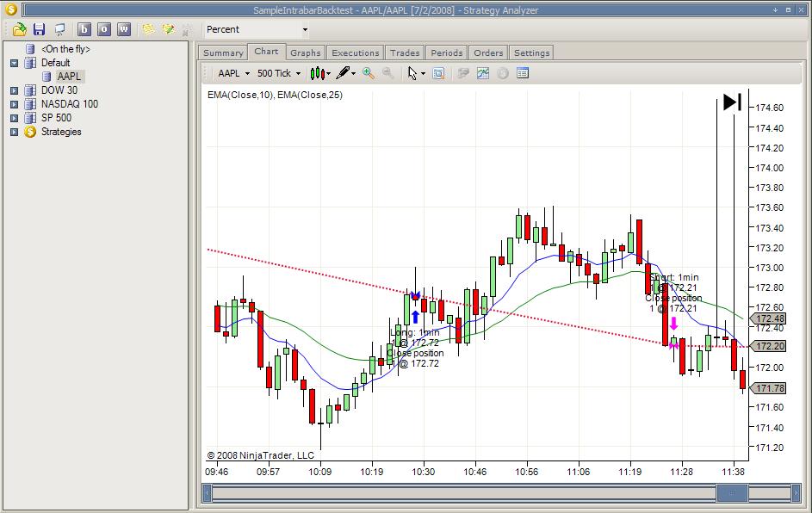Select AAPL under Default in tree
812x513 pixels.
pos(69,77)
